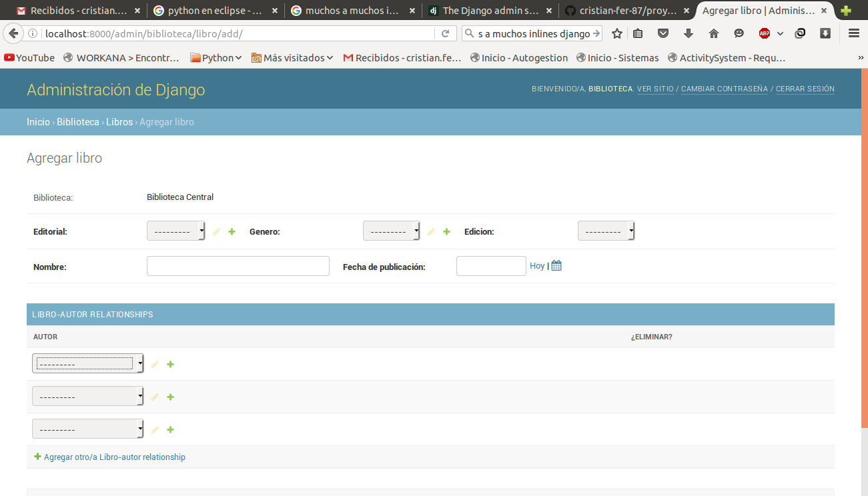
Task: Expand the Python bookmarks folder
Action: (x=216, y=58)
